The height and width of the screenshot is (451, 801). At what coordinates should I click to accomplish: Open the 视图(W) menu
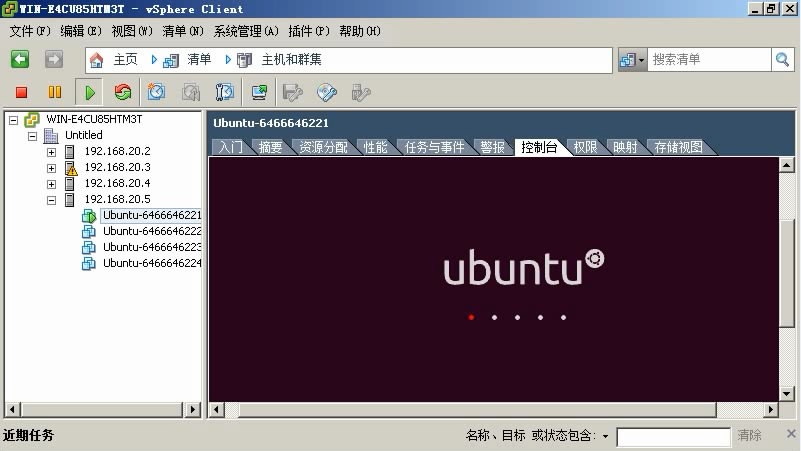pos(132,31)
